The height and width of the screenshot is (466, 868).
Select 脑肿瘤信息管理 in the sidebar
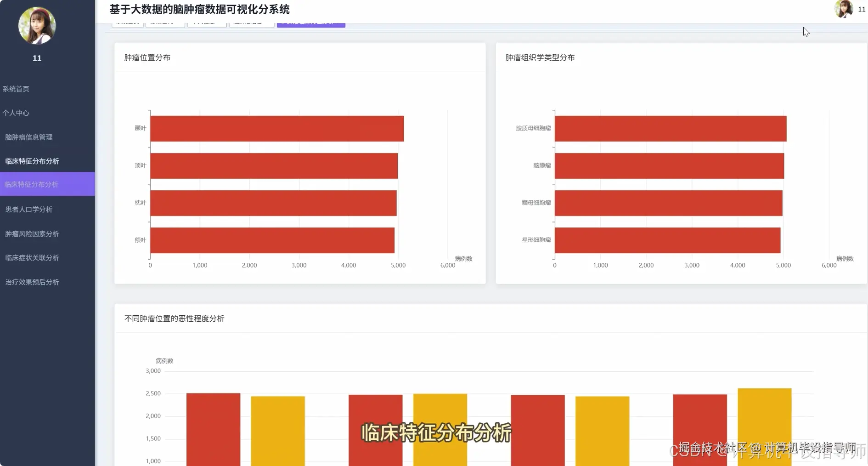click(x=28, y=137)
